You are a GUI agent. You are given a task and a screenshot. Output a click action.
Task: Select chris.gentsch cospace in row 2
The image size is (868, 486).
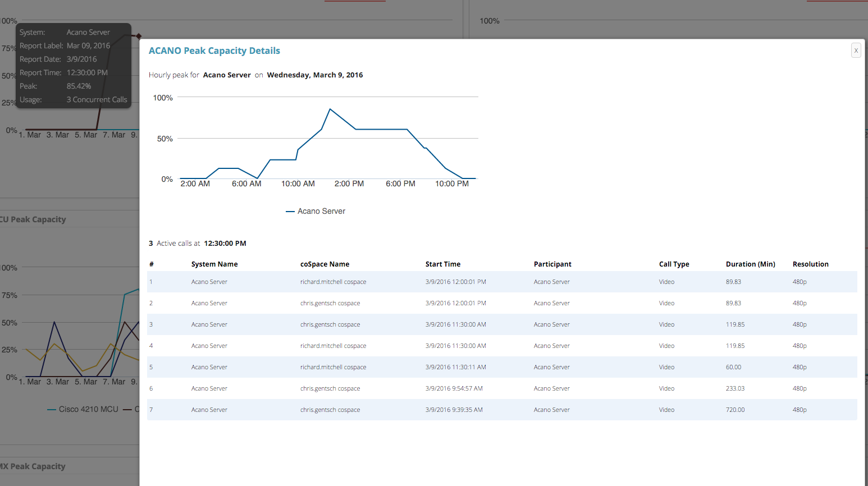click(330, 303)
